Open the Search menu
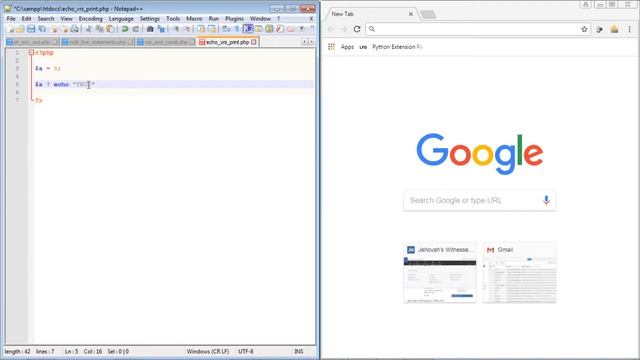 pyautogui.click(x=46, y=19)
